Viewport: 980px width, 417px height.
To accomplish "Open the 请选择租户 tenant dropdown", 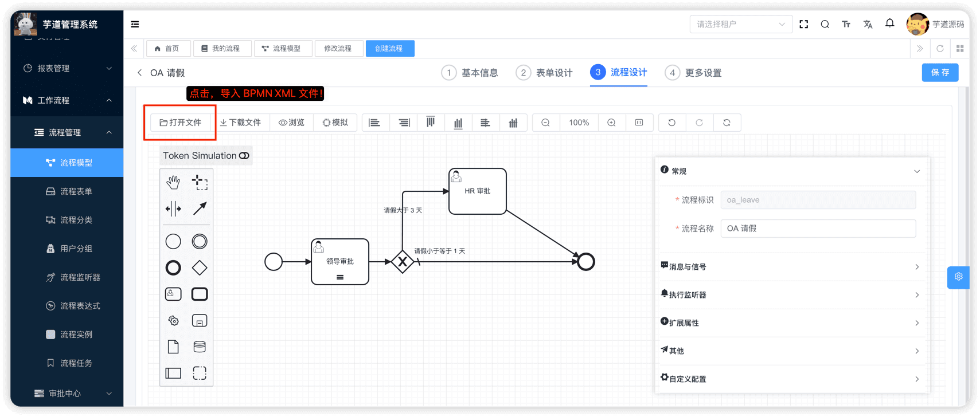I will tap(741, 24).
